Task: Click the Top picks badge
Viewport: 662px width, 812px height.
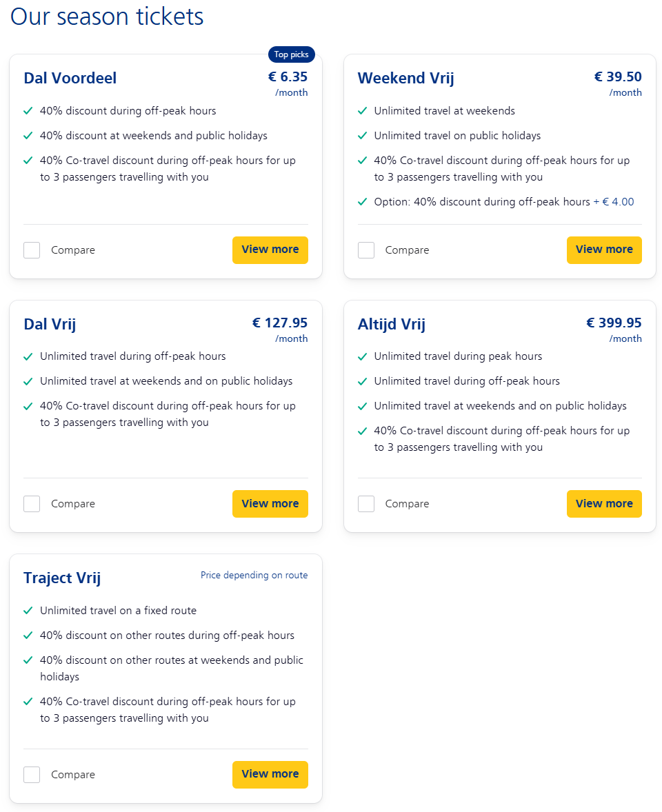Action: tap(292, 54)
